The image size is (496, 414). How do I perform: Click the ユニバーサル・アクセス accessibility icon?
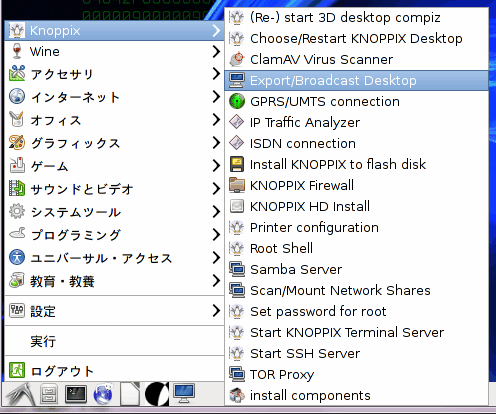click(17, 257)
